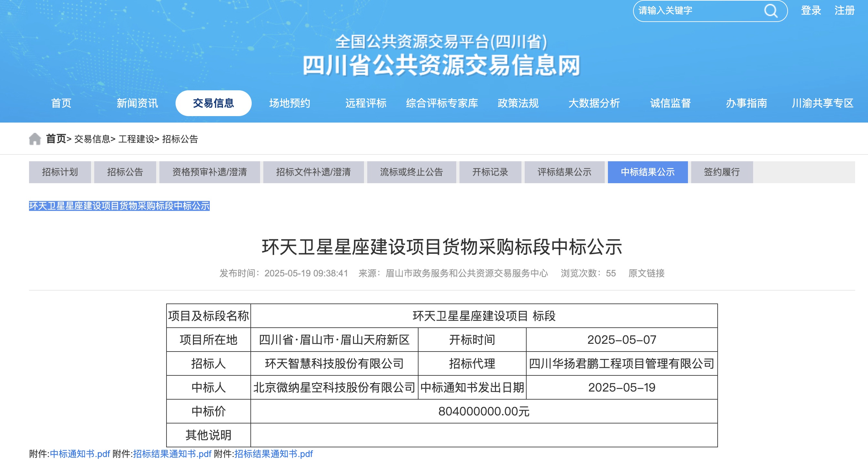The width and height of the screenshot is (868, 467).
Task: Open the last 招标结果通知书.pdf attachment
Action: click(274, 454)
